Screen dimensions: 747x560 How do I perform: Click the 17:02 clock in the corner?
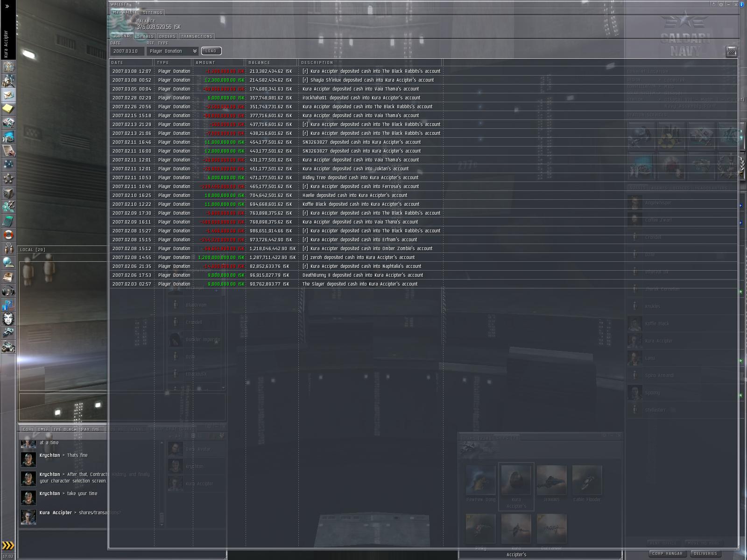coord(8,556)
